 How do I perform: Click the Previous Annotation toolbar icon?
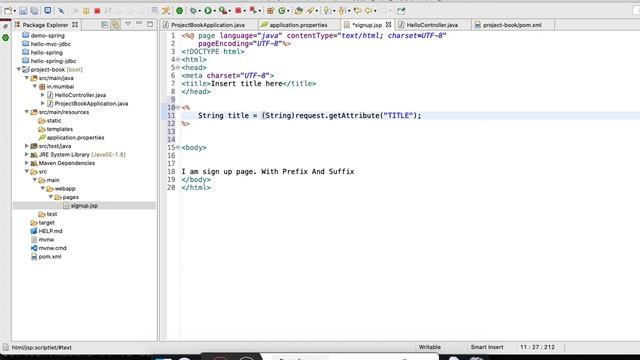pyautogui.click(x=342, y=11)
